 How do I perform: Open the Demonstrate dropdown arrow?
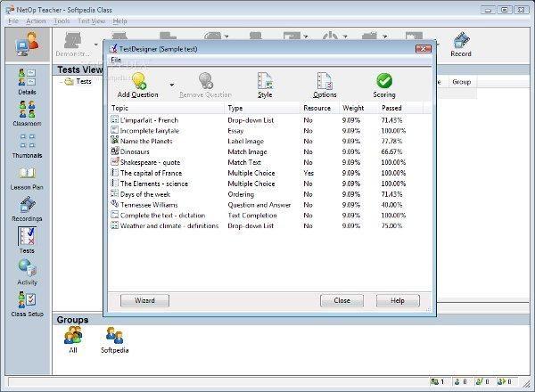[96, 45]
